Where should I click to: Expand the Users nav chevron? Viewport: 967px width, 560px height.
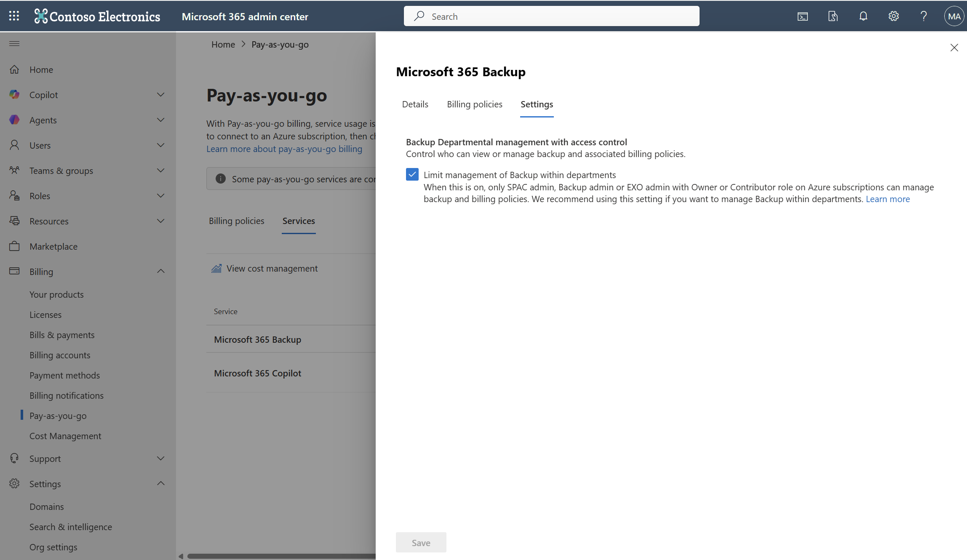(x=160, y=145)
